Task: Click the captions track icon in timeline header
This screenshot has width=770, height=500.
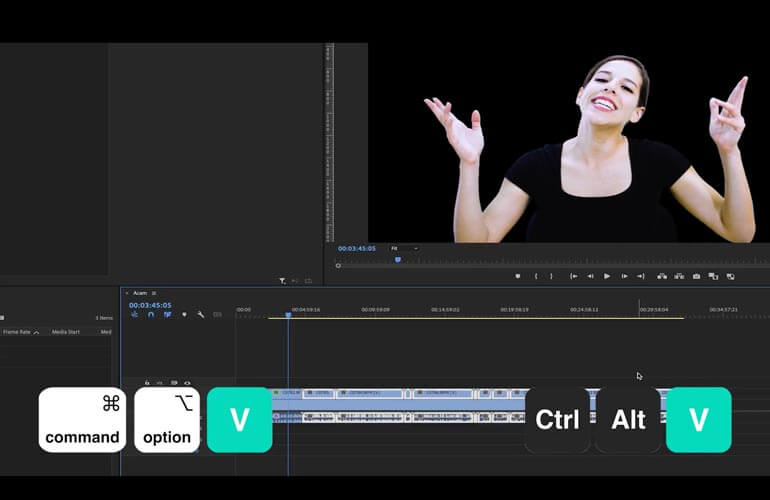Action: click(217, 314)
